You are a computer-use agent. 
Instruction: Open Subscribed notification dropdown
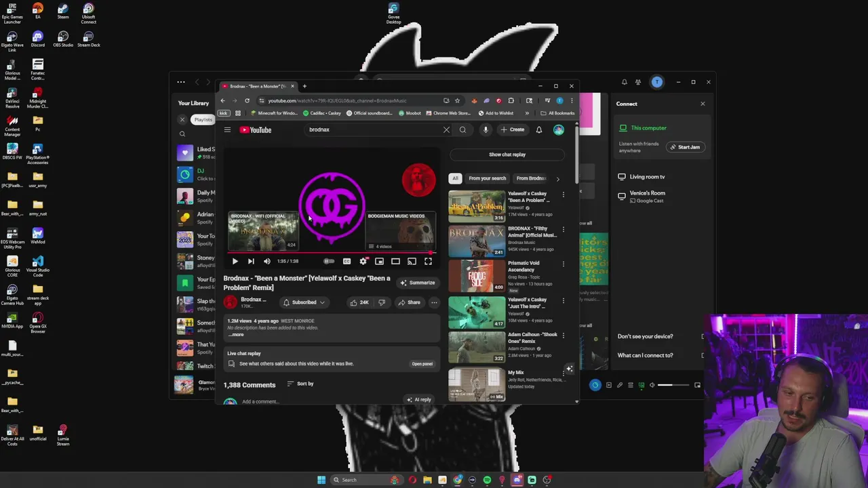304,302
